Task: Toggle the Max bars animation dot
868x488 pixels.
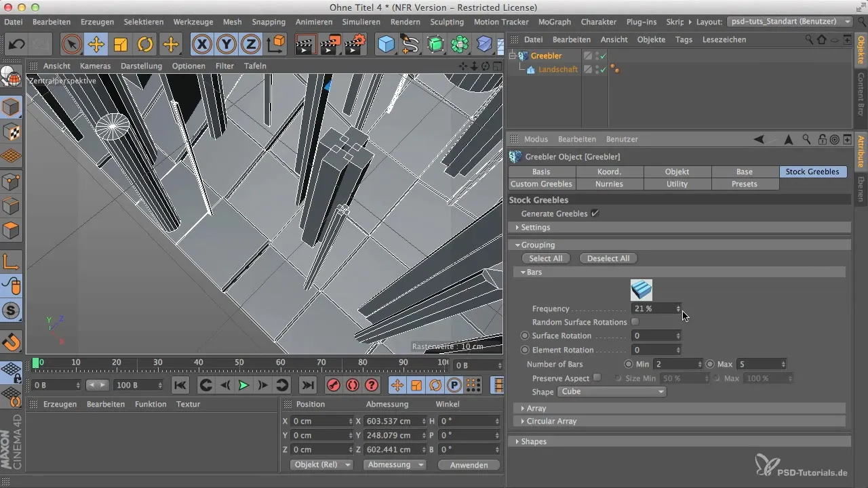Action: pos(710,364)
